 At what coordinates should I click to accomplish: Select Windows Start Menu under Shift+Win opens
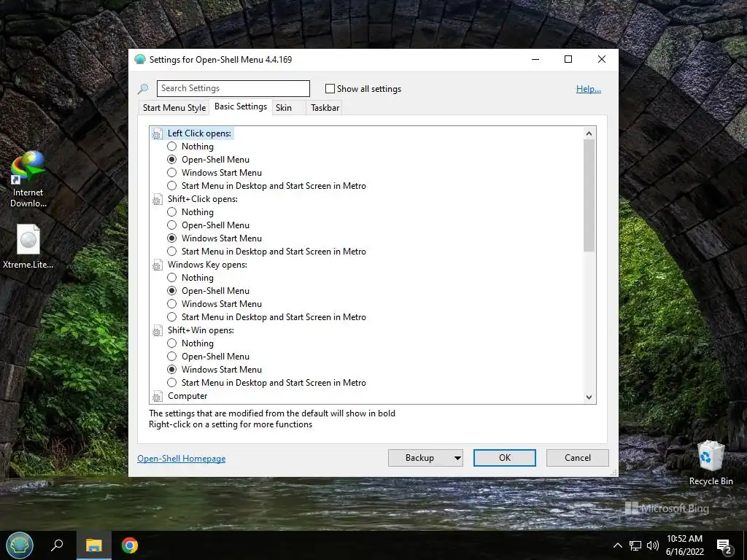click(171, 370)
